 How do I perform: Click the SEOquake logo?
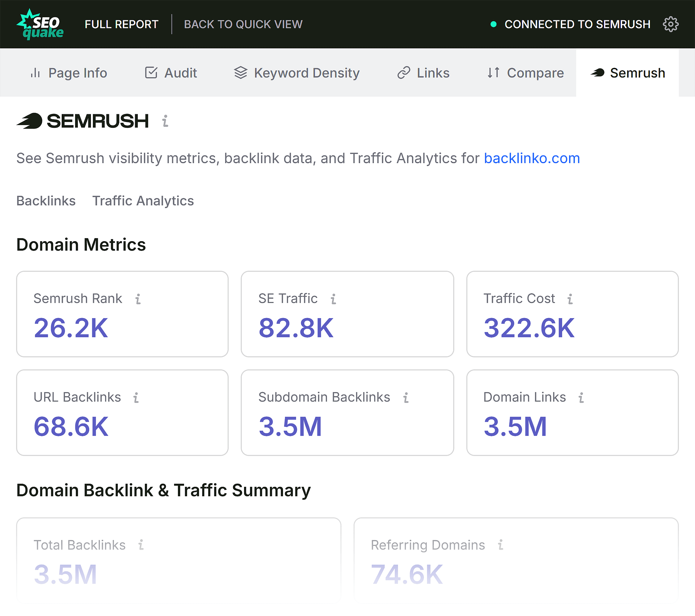point(40,24)
